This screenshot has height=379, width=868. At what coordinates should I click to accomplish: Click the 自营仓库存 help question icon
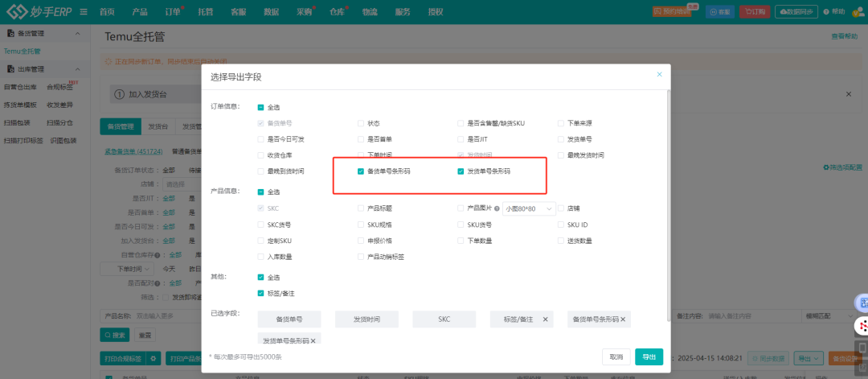tap(158, 255)
